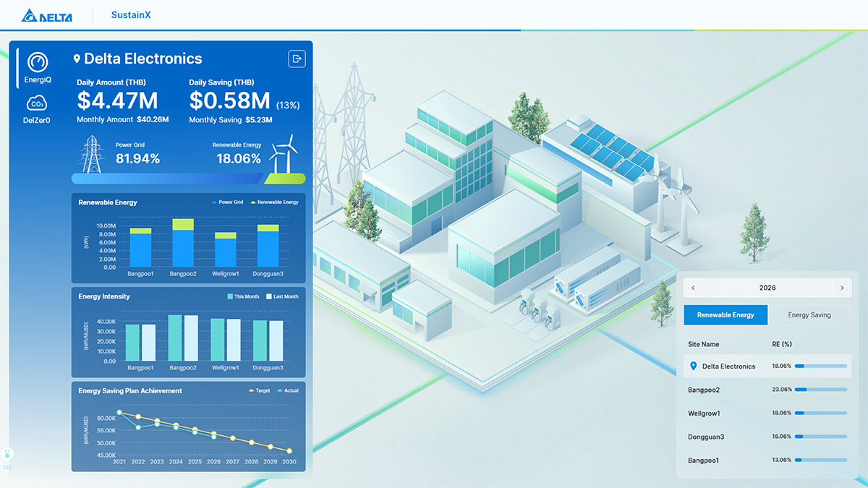Switch to the Energy Saving tab
The height and width of the screenshot is (488, 868).
(x=809, y=315)
